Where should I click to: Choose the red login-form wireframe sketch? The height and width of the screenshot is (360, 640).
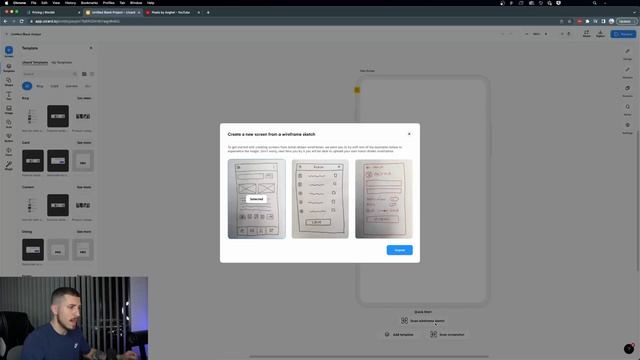(x=384, y=199)
